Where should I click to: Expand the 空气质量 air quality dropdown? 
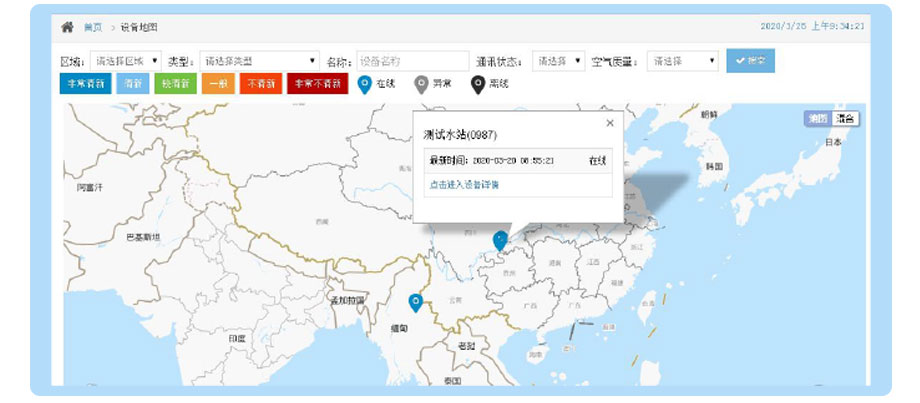tap(682, 61)
